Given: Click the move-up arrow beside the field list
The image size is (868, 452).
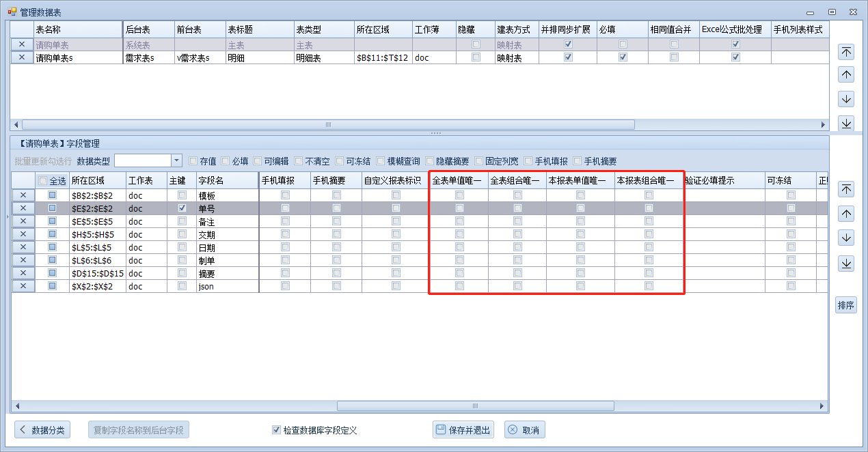Looking at the screenshot, I should [x=846, y=214].
